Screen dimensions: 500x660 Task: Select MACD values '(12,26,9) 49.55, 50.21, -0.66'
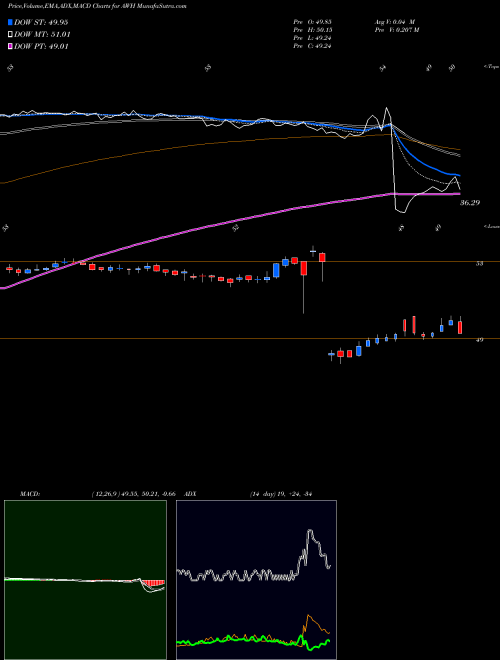(133, 493)
